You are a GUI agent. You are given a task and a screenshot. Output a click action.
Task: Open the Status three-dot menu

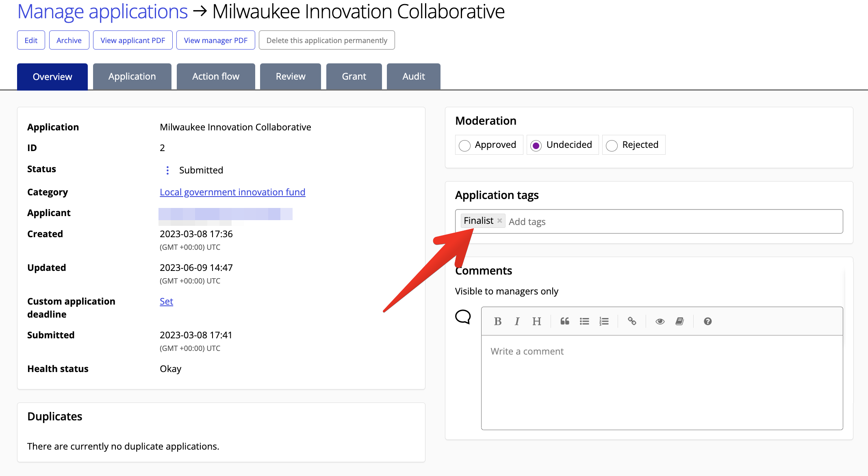(167, 170)
